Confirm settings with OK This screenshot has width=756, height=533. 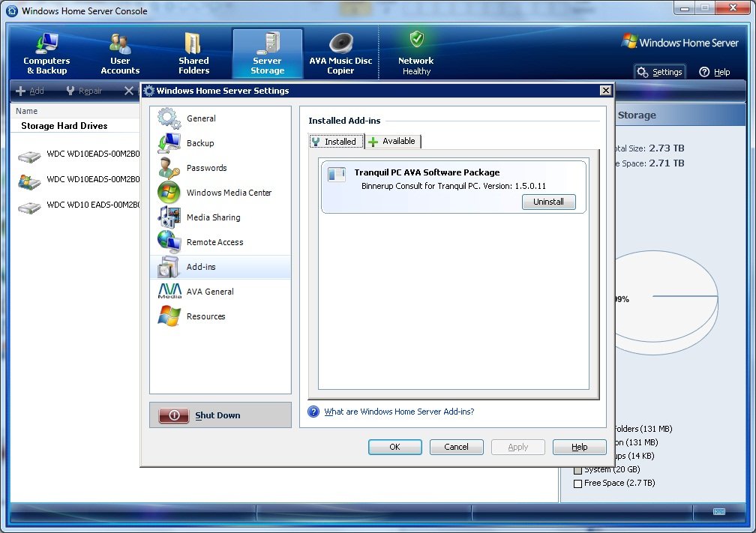click(x=394, y=447)
